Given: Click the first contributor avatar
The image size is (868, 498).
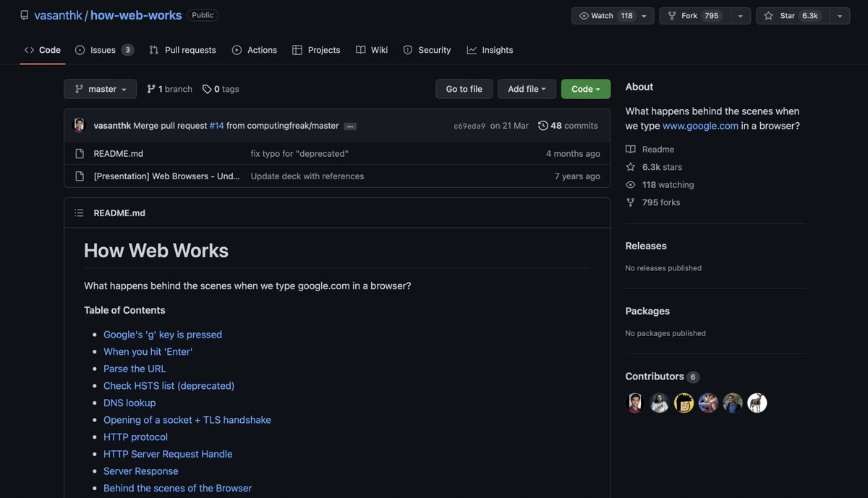Looking at the screenshot, I should 635,403.
